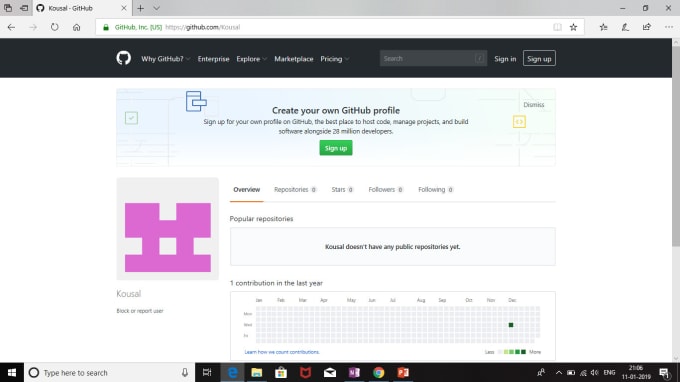680x382 pixels.
Task: Open reading view book icon
Action: tap(557, 27)
